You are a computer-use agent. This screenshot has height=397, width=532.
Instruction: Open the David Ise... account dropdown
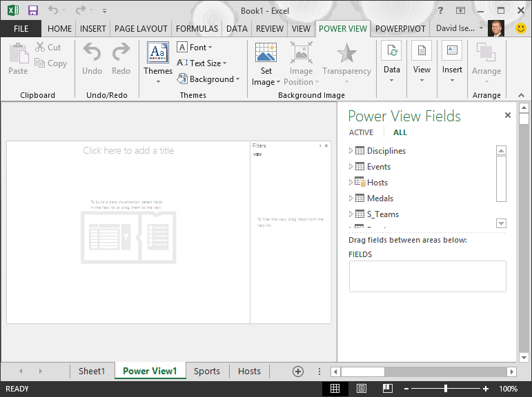(481, 28)
